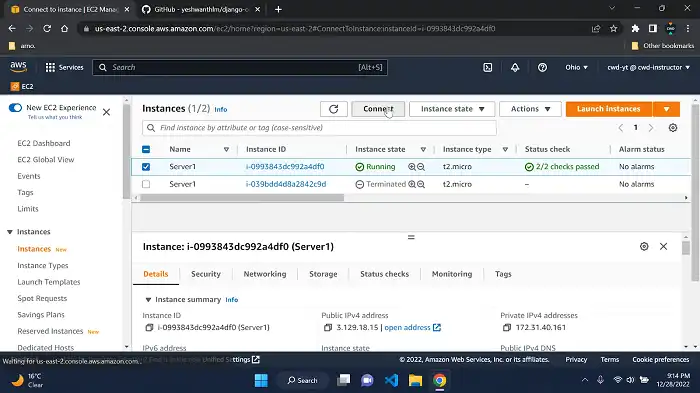Click the instance filter search field
The width and height of the screenshot is (700, 393).
tap(319, 128)
